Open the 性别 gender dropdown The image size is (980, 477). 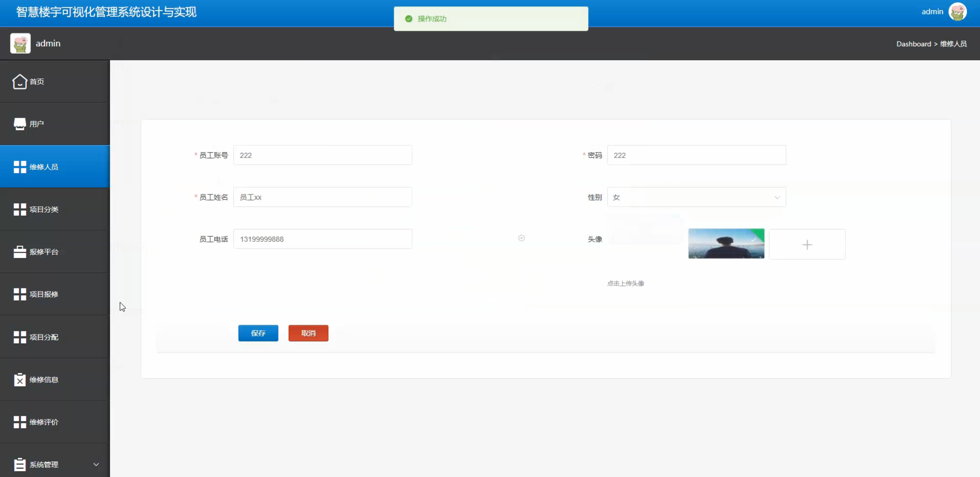[691, 197]
